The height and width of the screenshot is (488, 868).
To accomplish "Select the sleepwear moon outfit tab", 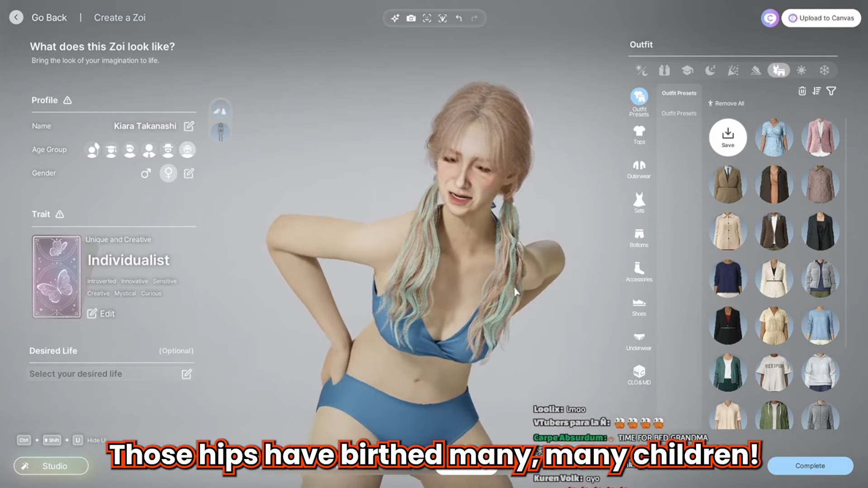I will tap(710, 71).
